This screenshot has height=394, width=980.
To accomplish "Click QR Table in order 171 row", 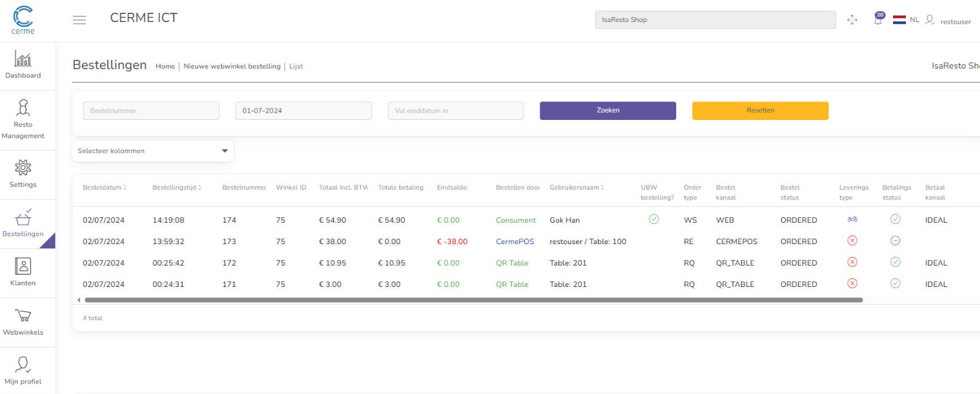I will 512,284.
